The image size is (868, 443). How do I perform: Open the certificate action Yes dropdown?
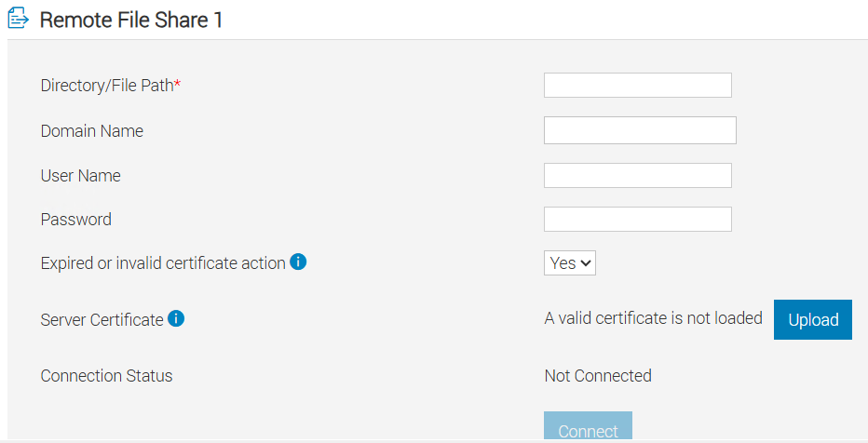569,263
